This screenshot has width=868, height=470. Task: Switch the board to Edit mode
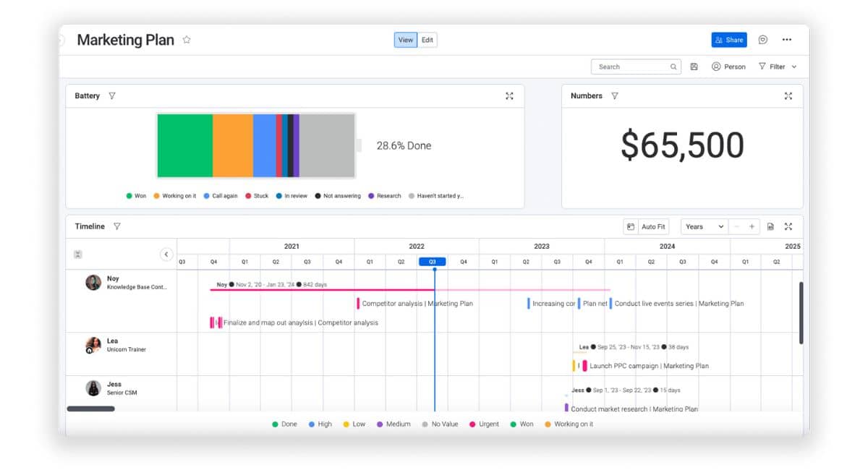(x=427, y=40)
